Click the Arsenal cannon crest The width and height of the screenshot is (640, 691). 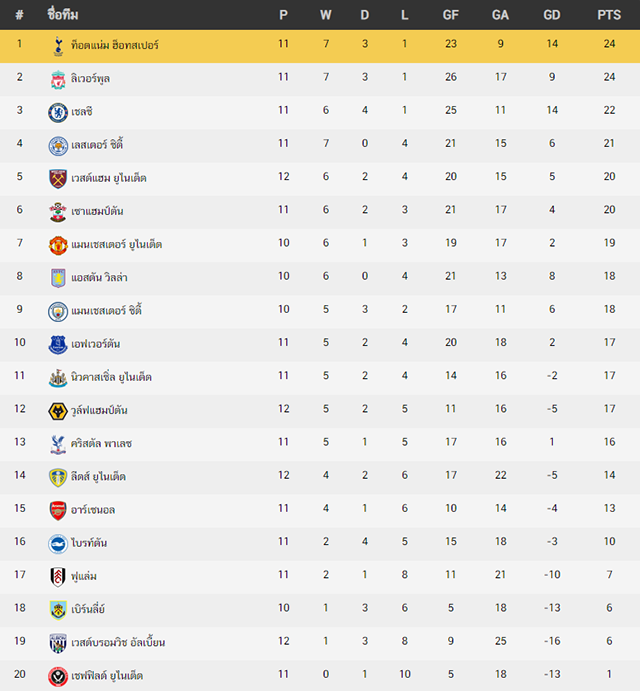tap(58, 511)
